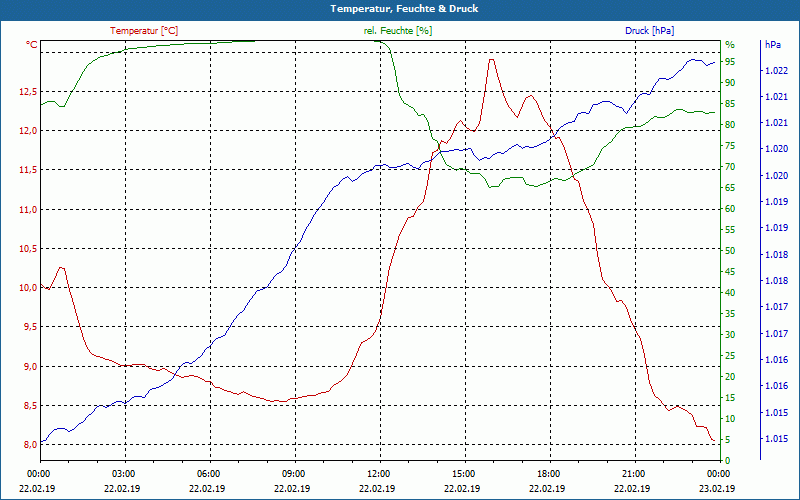Click the "12,5" temperature axis value
The height and width of the screenshot is (500, 800).
(x=28, y=92)
